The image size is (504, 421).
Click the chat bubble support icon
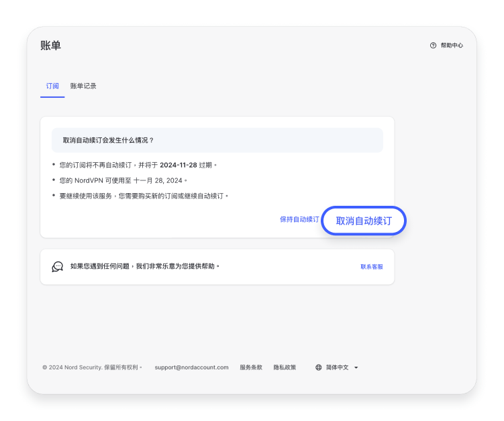point(58,267)
